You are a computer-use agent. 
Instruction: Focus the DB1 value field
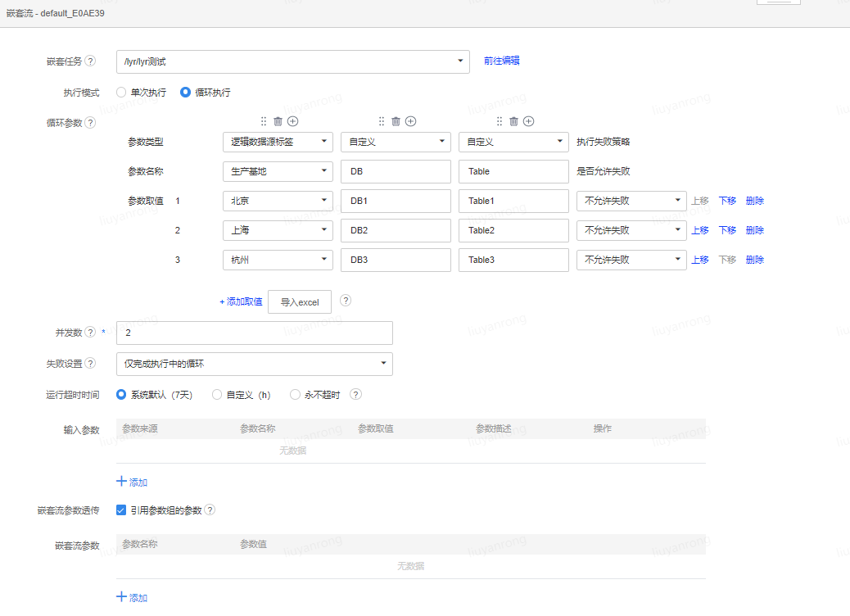pos(396,201)
